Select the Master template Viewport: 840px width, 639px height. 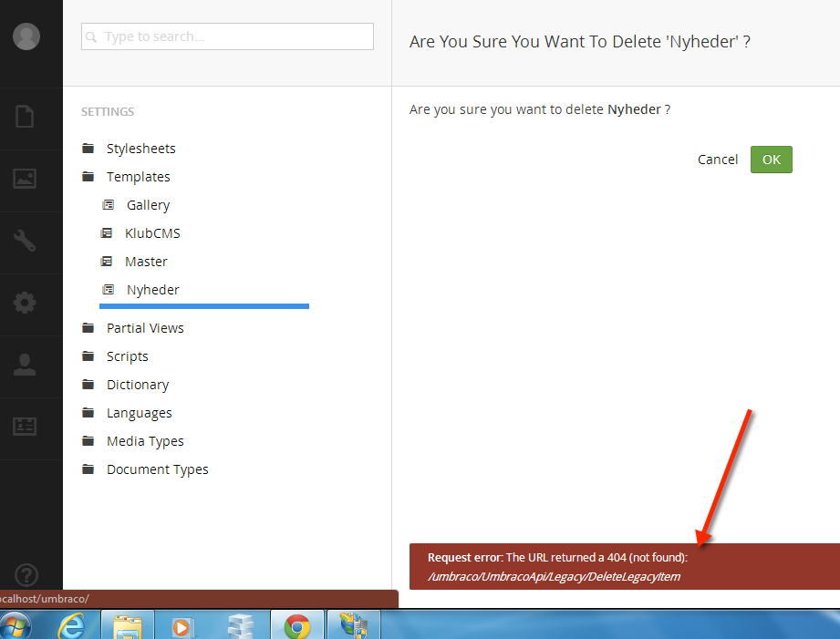tap(146, 262)
